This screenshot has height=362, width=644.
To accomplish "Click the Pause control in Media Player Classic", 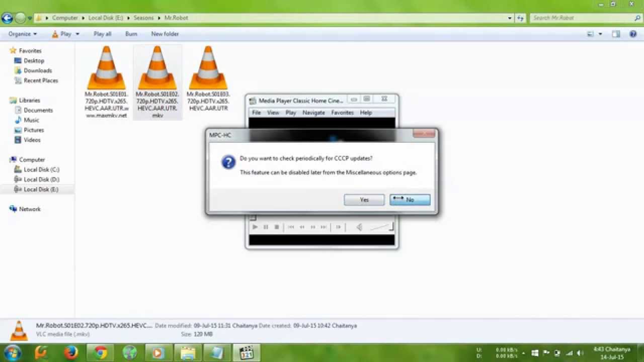I will pos(266,227).
